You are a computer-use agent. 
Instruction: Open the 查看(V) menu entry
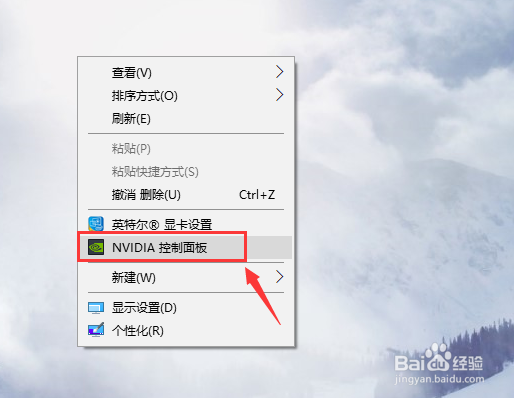click(x=186, y=72)
